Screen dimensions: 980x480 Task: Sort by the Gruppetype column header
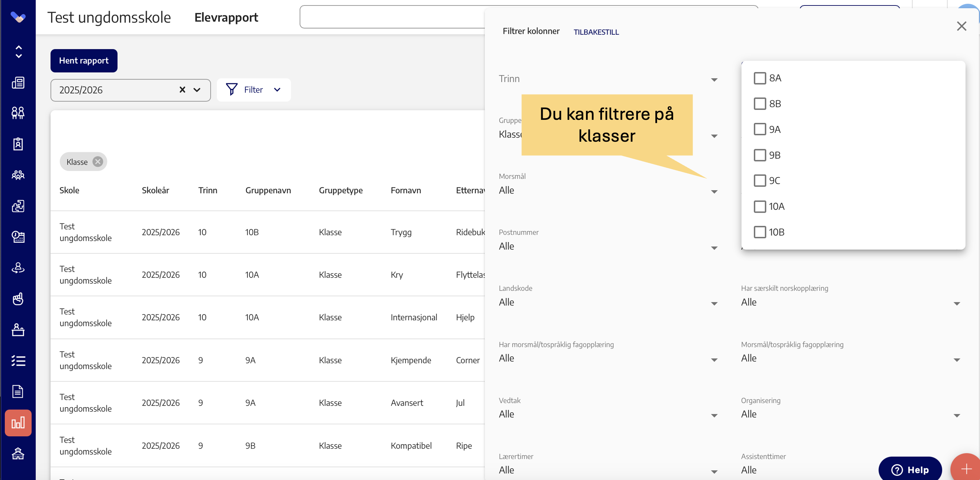(x=340, y=190)
